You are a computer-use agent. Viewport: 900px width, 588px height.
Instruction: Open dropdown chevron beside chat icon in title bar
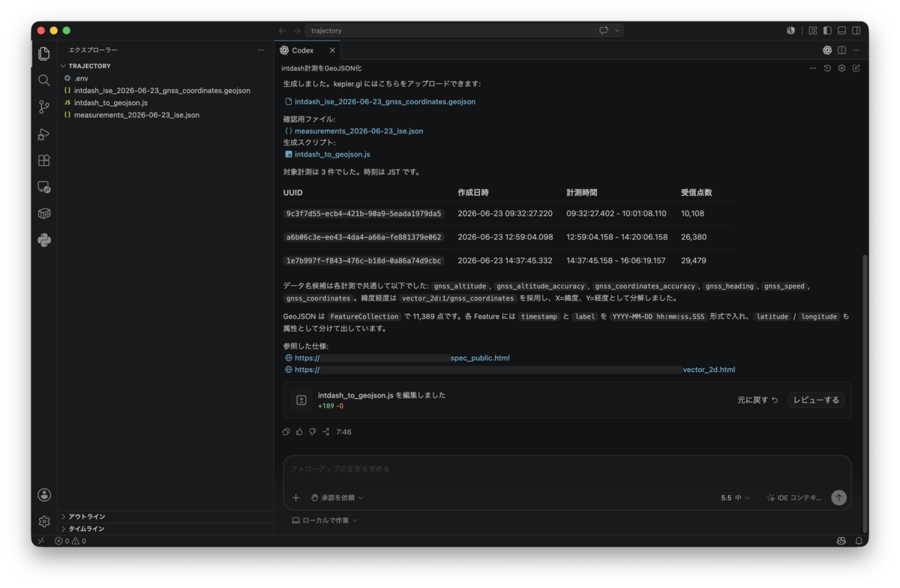coord(617,31)
